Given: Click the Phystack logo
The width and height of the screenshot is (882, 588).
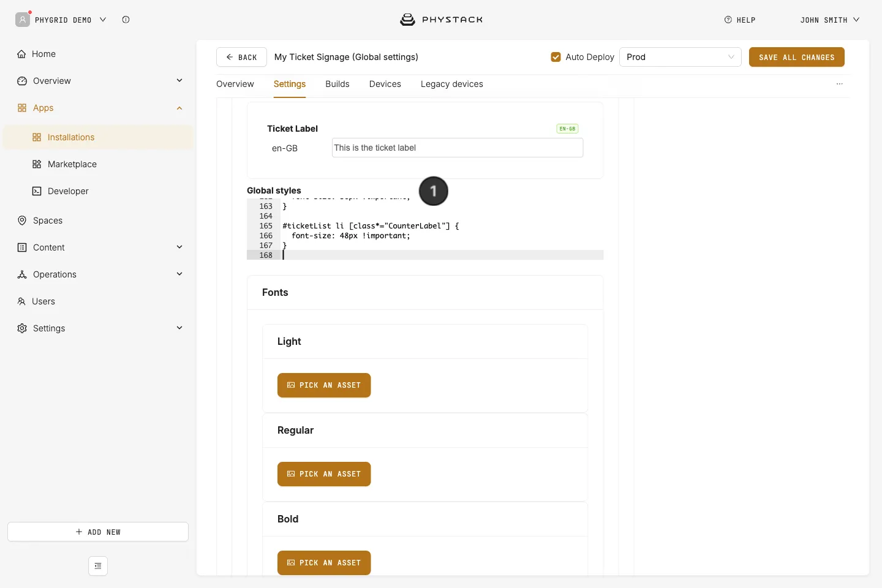Looking at the screenshot, I should click(441, 20).
